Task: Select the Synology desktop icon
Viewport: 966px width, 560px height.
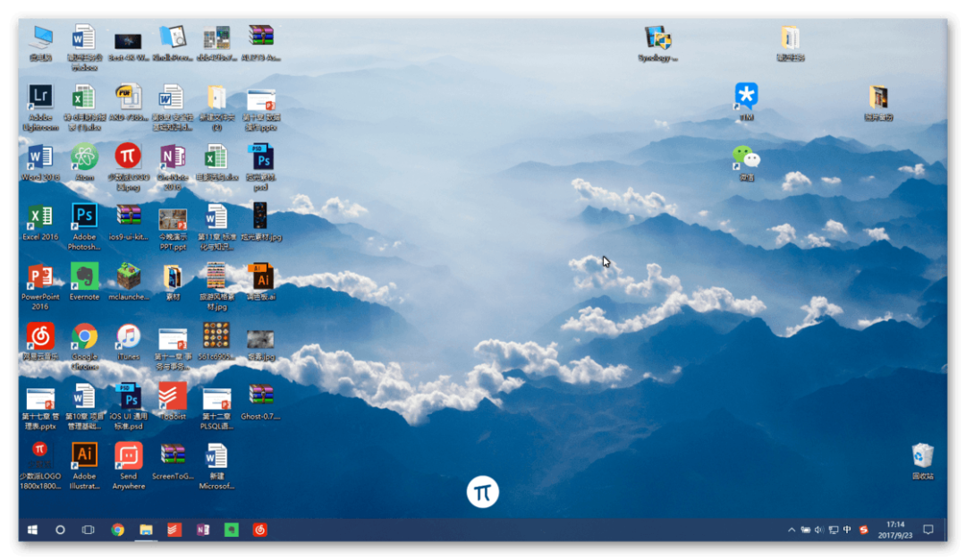Action: tap(658, 43)
